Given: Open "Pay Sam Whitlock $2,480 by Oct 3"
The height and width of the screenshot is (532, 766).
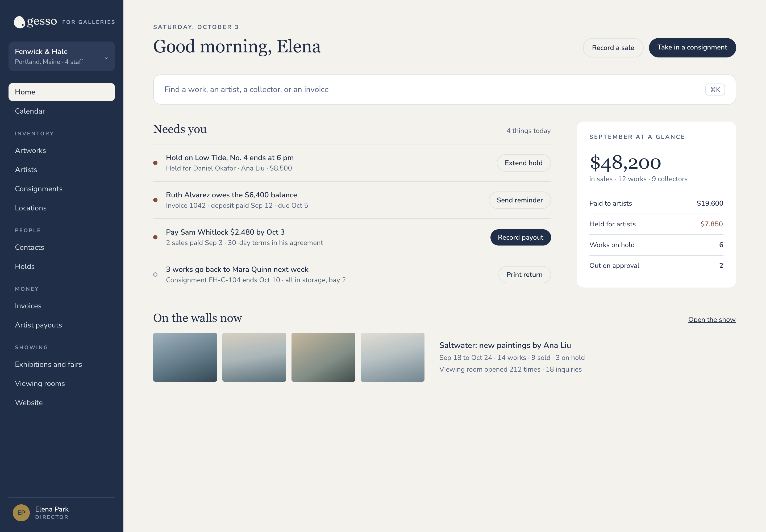Looking at the screenshot, I should click(x=225, y=232).
